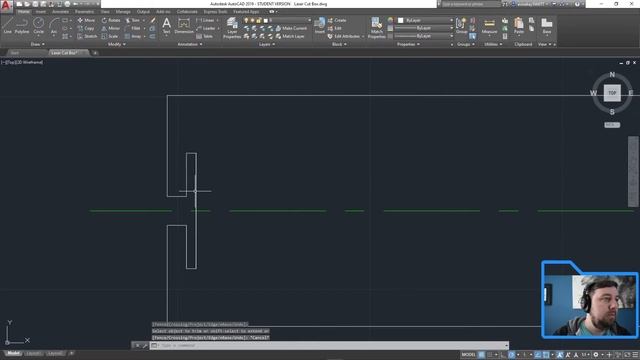Open Layer Properties manager
This screenshot has height=360, width=640.
tap(232, 28)
